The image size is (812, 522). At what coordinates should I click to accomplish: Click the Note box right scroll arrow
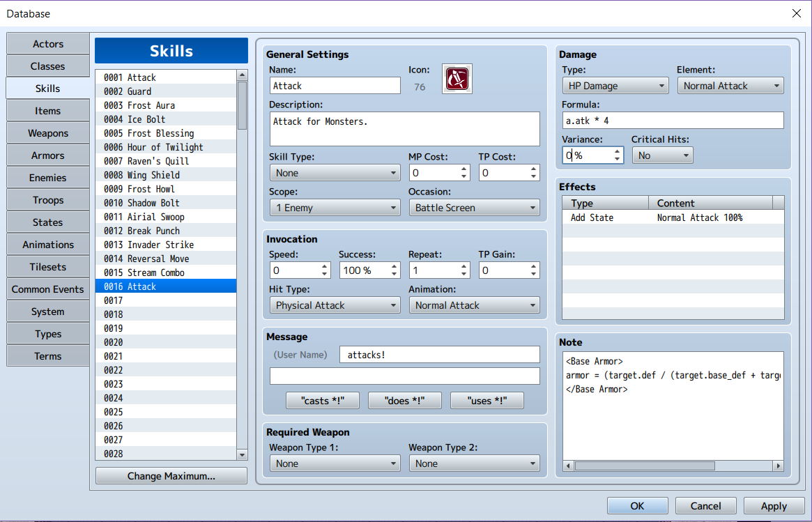[778, 466]
